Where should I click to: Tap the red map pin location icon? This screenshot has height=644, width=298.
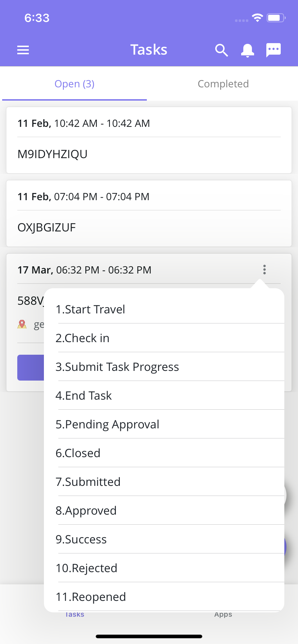pyautogui.click(x=22, y=324)
